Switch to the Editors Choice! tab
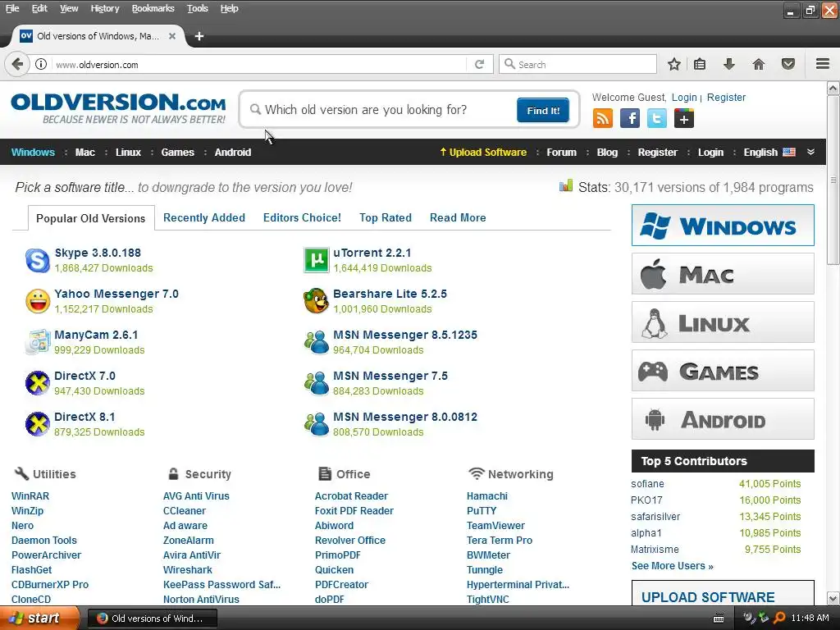This screenshot has width=840, height=630. point(302,217)
